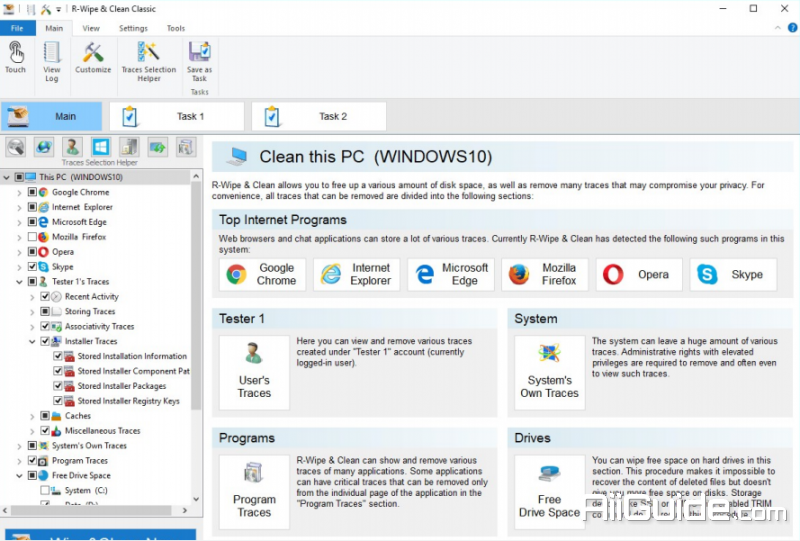Open the User's Traces tile

click(254, 373)
